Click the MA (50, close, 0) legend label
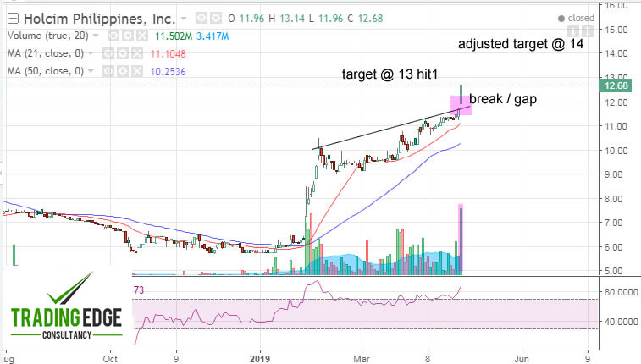Viewport: 641px width, 364px height. [46, 71]
